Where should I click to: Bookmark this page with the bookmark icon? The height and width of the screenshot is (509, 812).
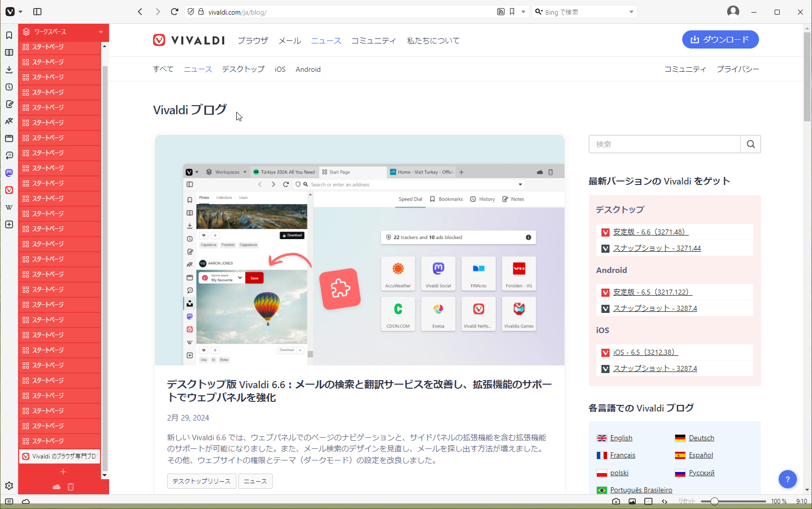point(512,12)
